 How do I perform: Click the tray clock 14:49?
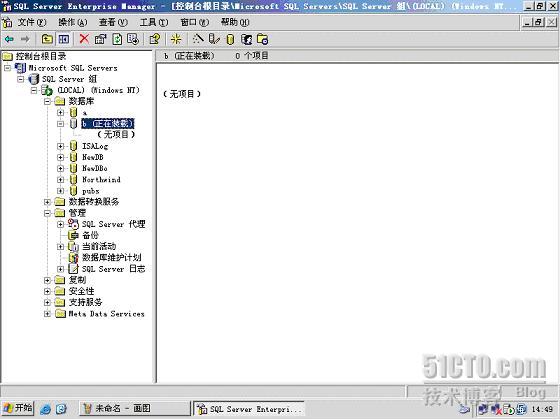tap(542, 409)
